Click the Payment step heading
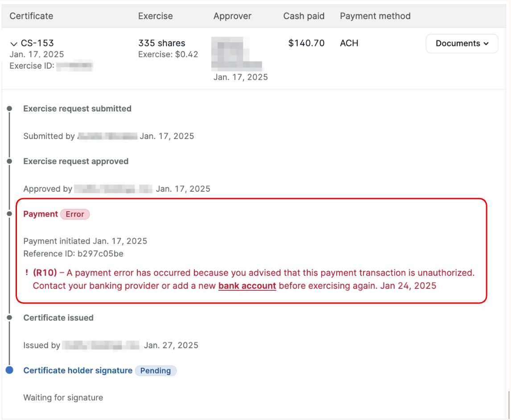This screenshot has height=420, width=511. point(41,214)
